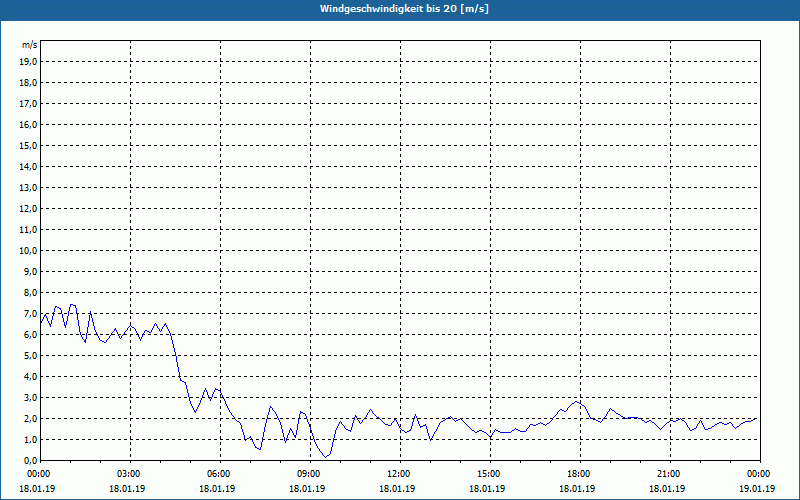
Task: Click the 13,0 y-axis label
Action: pyautogui.click(x=28, y=188)
